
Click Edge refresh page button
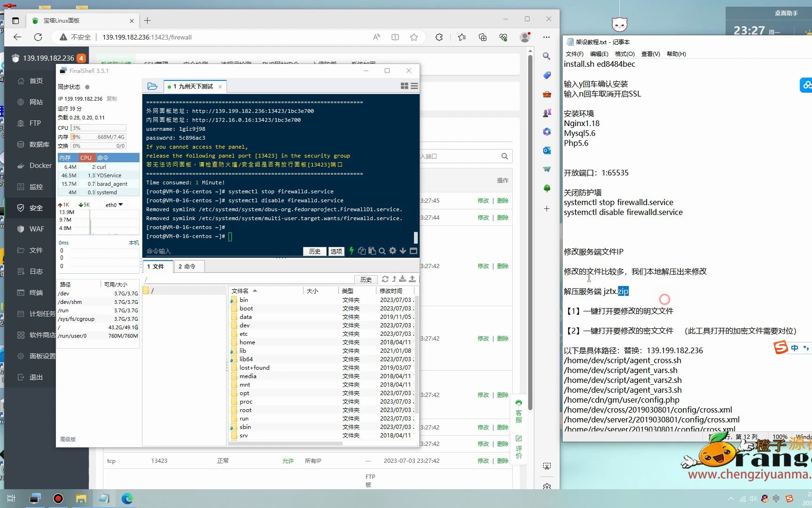38,37
